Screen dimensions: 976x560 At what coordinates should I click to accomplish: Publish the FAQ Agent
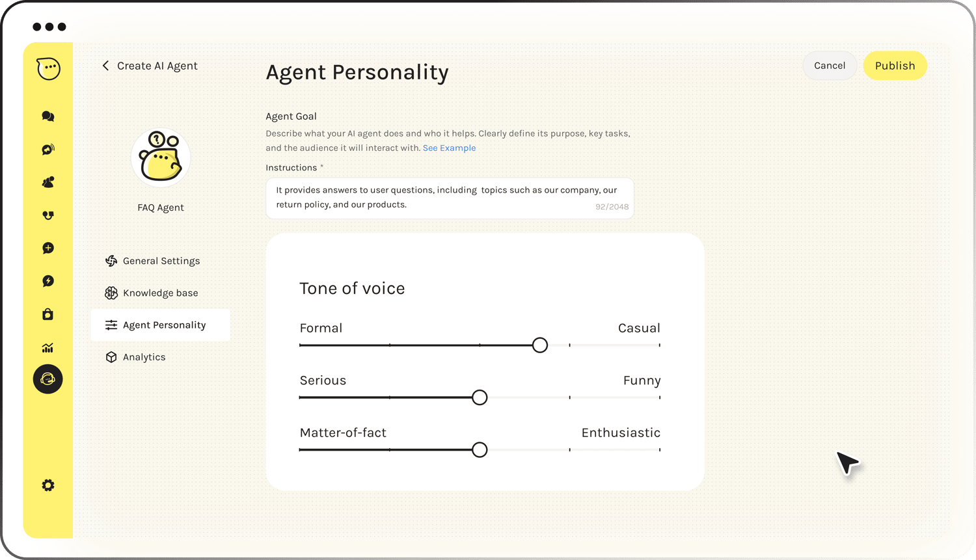click(895, 66)
